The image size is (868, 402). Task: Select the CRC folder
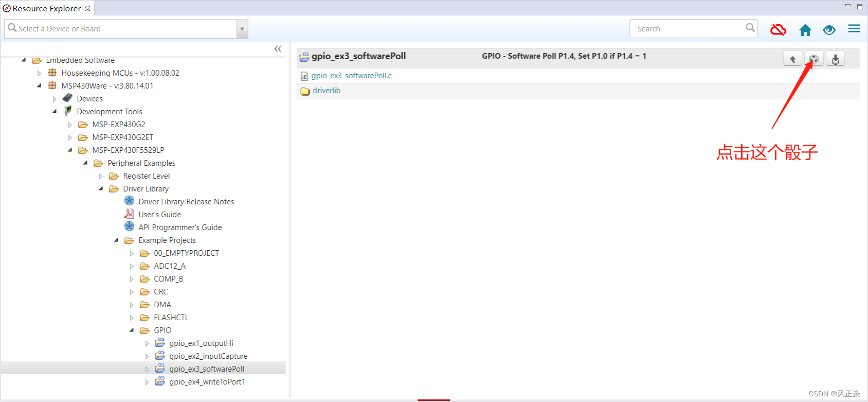(160, 292)
